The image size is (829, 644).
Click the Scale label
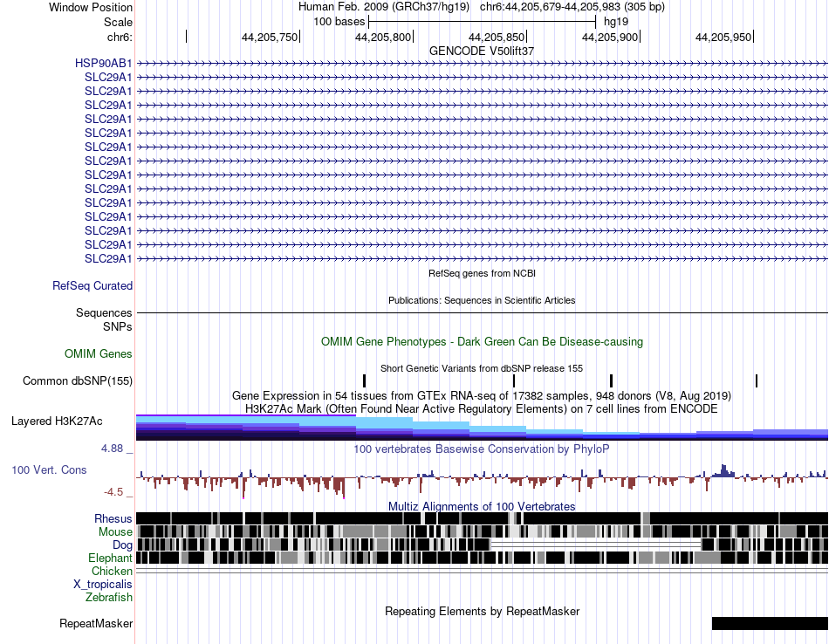(x=119, y=22)
